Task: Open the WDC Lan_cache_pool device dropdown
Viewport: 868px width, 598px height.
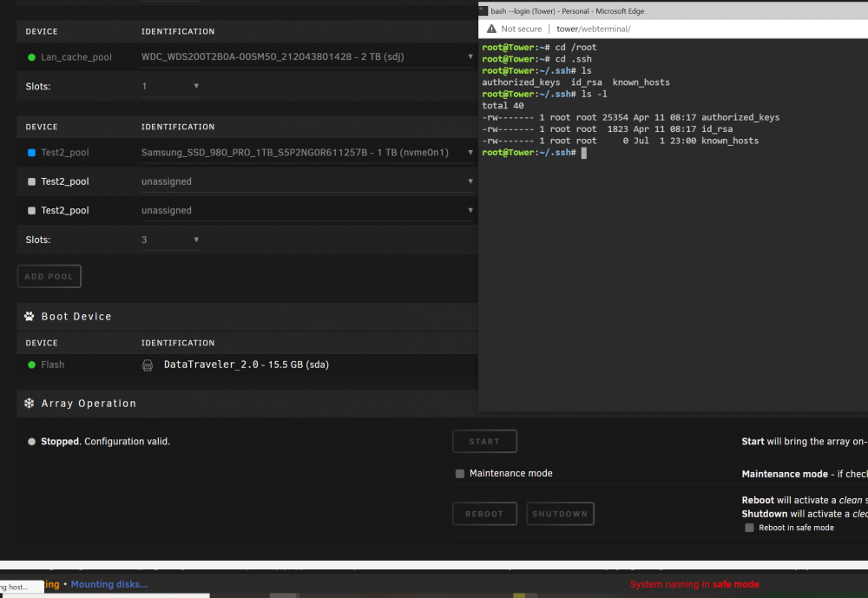Action: tap(307, 57)
